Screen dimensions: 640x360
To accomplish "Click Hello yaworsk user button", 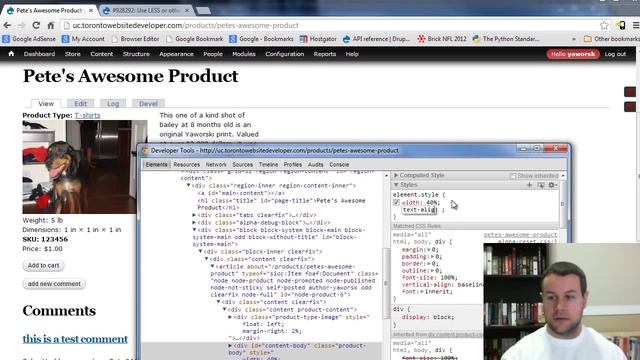I will (573, 54).
